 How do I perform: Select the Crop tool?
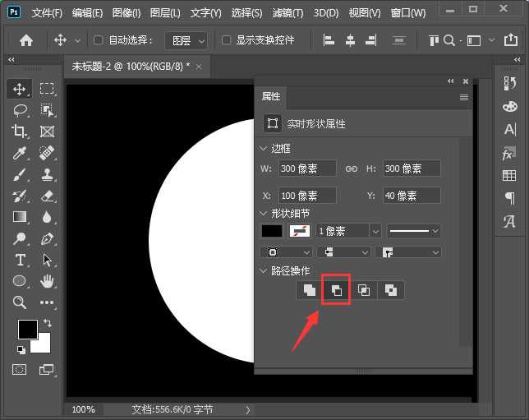pyautogui.click(x=20, y=132)
